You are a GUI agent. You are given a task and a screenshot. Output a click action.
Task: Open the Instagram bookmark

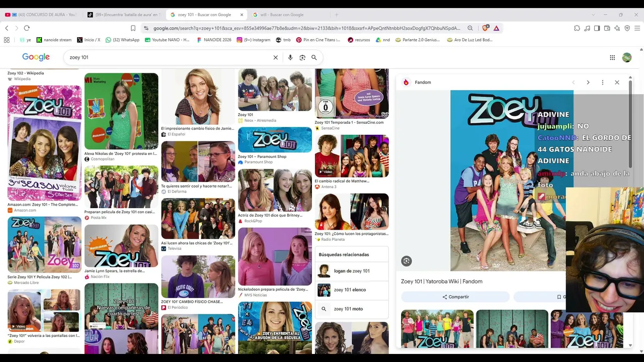pos(253,40)
